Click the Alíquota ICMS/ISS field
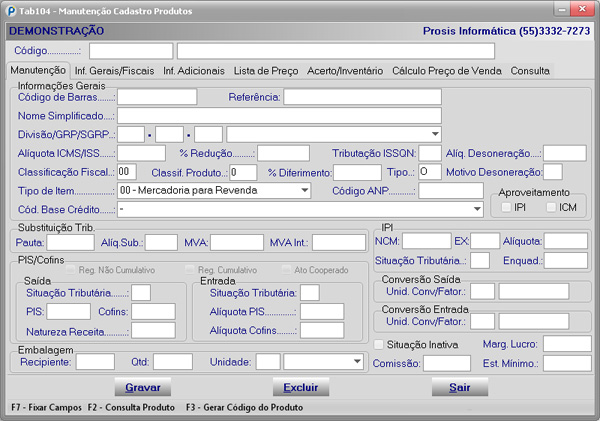Viewport: 600px width, 421px height. pyautogui.click(x=141, y=153)
